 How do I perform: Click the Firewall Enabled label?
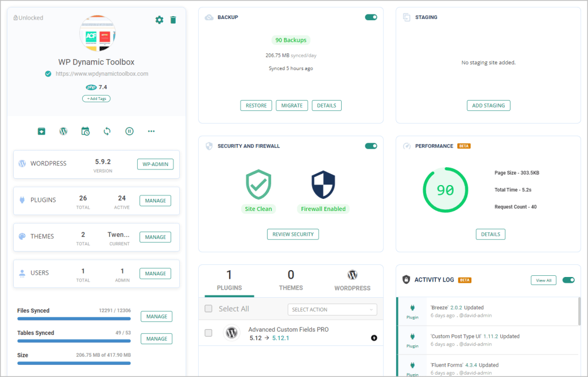(323, 209)
